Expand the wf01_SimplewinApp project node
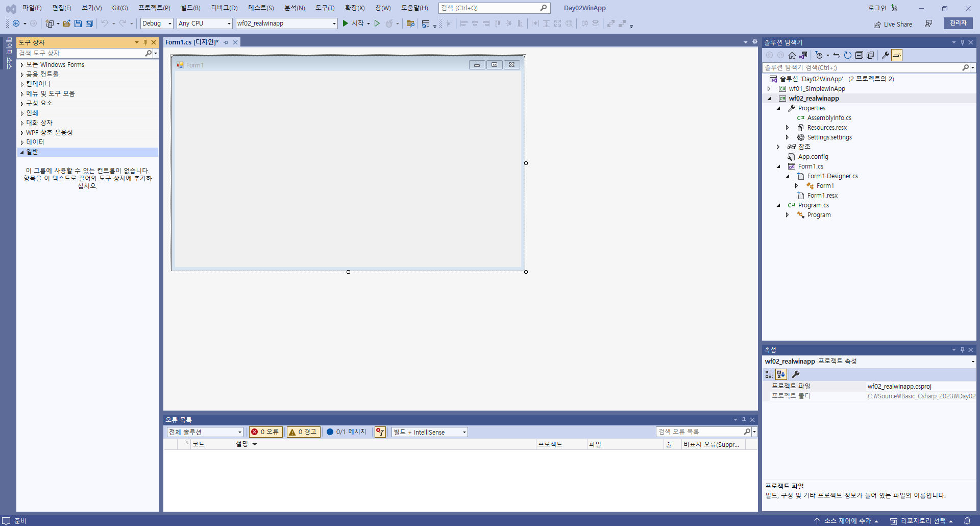Image resolution: width=980 pixels, height=526 pixels. click(x=770, y=88)
